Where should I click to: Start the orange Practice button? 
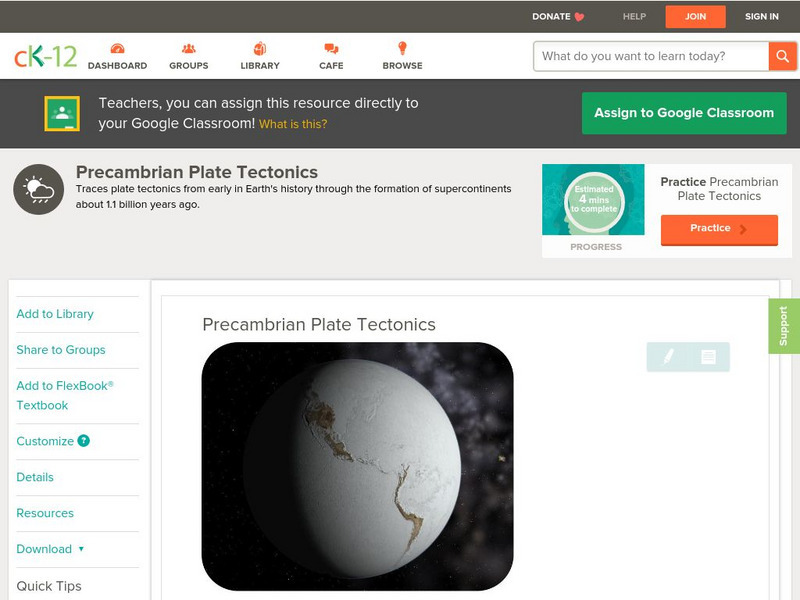[719, 230]
